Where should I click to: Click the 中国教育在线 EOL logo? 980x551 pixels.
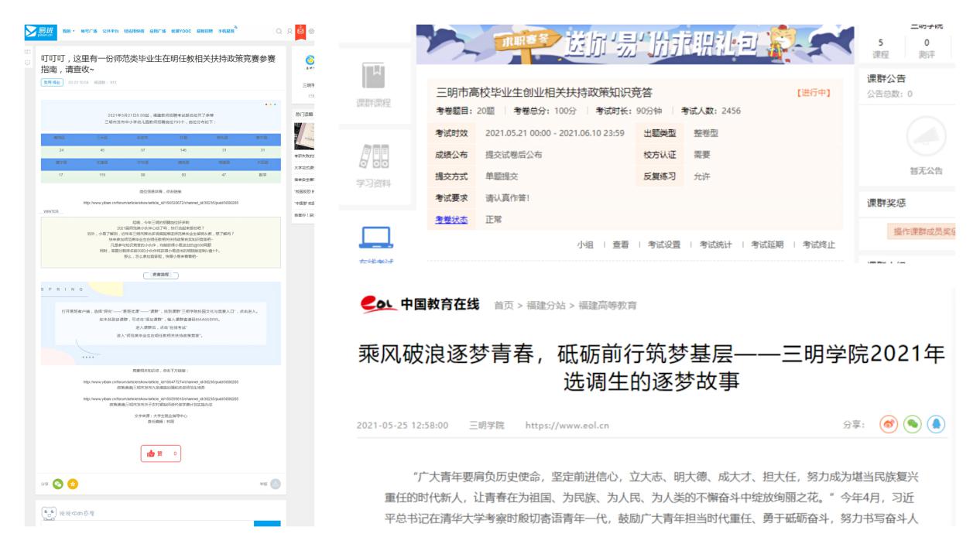pos(420,303)
